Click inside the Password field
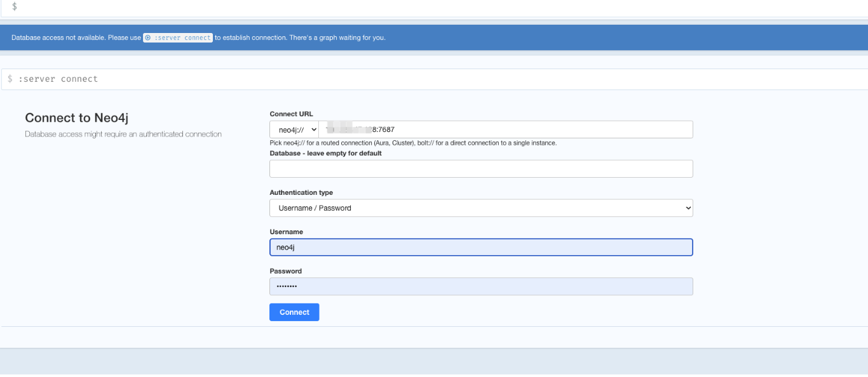 (481, 287)
